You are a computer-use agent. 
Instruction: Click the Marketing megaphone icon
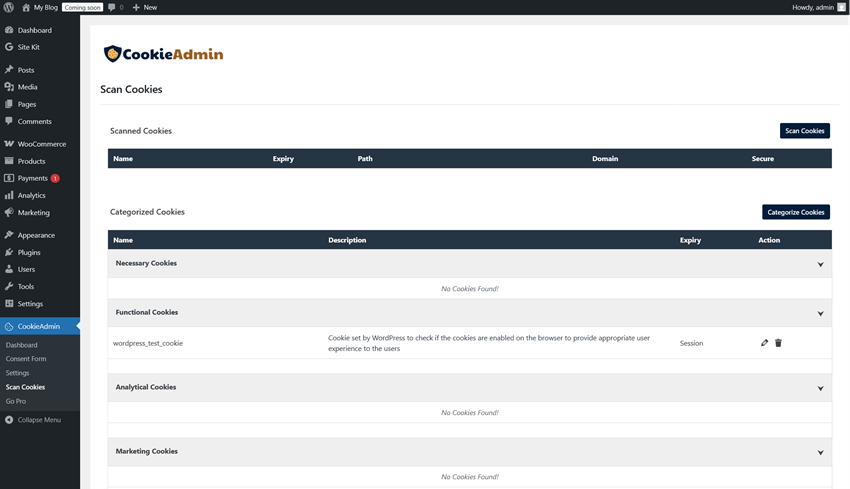click(x=9, y=212)
